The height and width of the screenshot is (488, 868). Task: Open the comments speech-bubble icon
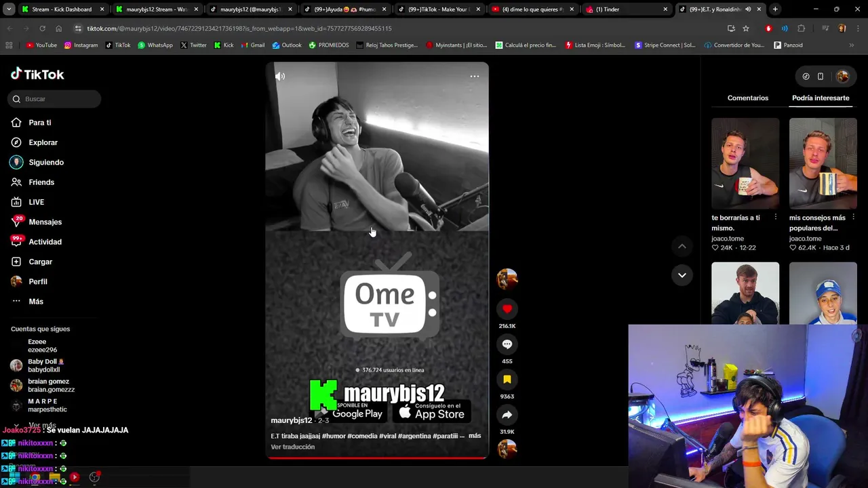(507, 344)
